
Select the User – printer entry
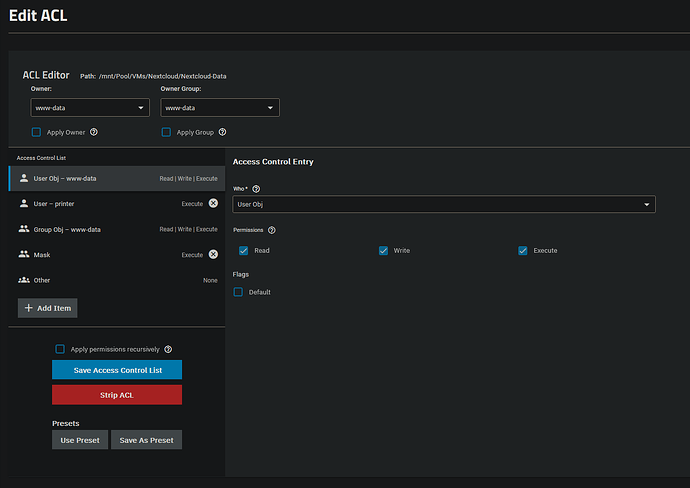[117, 203]
